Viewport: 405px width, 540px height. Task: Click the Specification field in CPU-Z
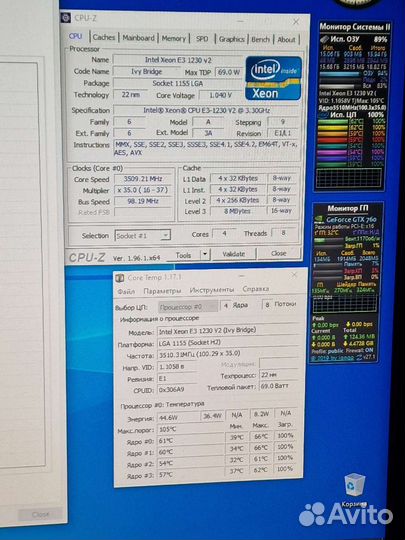(x=206, y=110)
